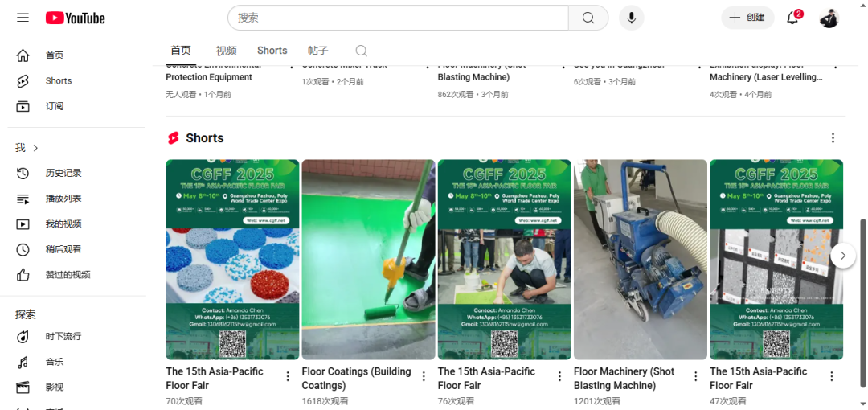Screen dimensions: 868x410
Task: Click the 播放列表 playlist icon
Action: pos(23,199)
